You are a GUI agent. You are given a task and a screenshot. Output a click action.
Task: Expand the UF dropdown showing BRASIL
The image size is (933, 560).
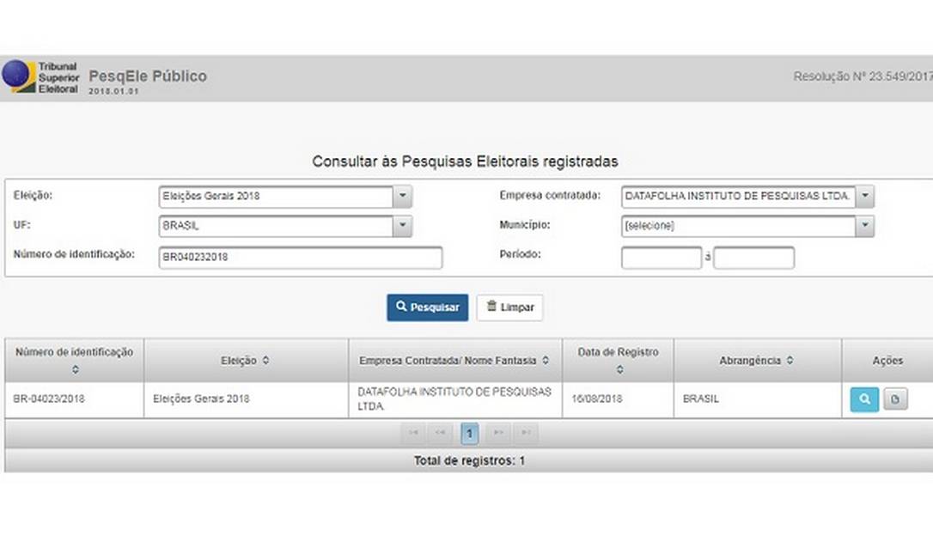tap(402, 227)
